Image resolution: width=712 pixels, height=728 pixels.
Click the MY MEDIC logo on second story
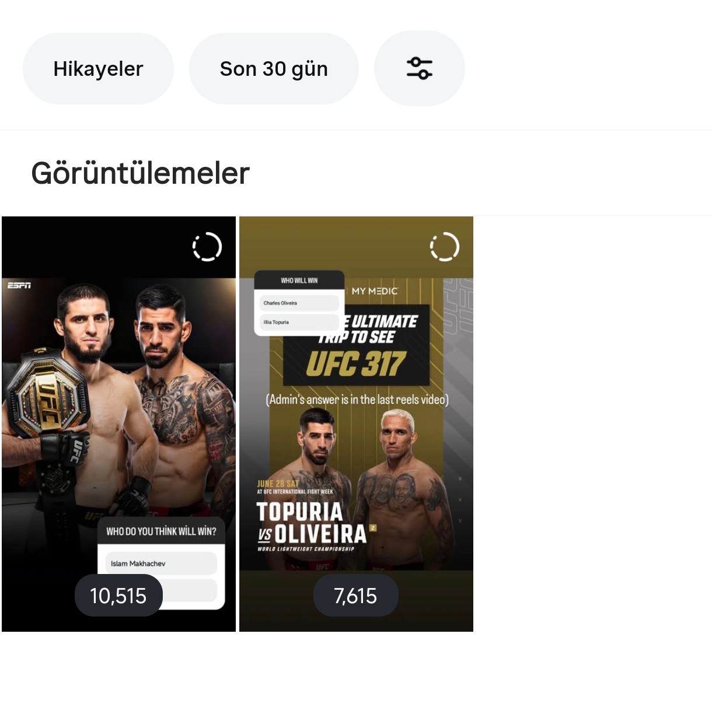pyautogui.click(x=375, y=290)
